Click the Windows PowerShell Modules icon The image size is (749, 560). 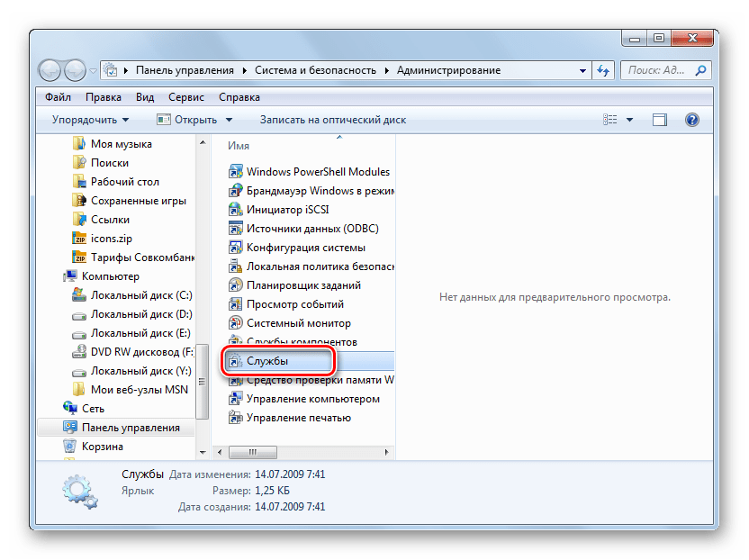(236, 171)
